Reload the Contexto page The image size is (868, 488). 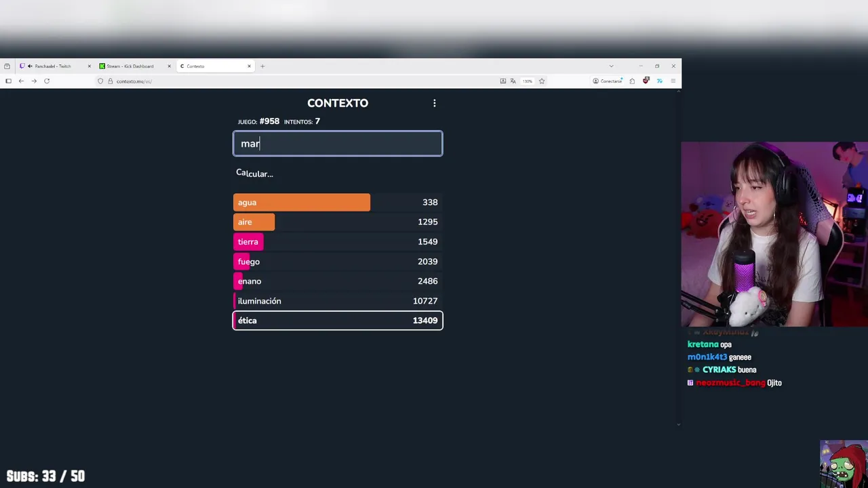coord(47,81)
